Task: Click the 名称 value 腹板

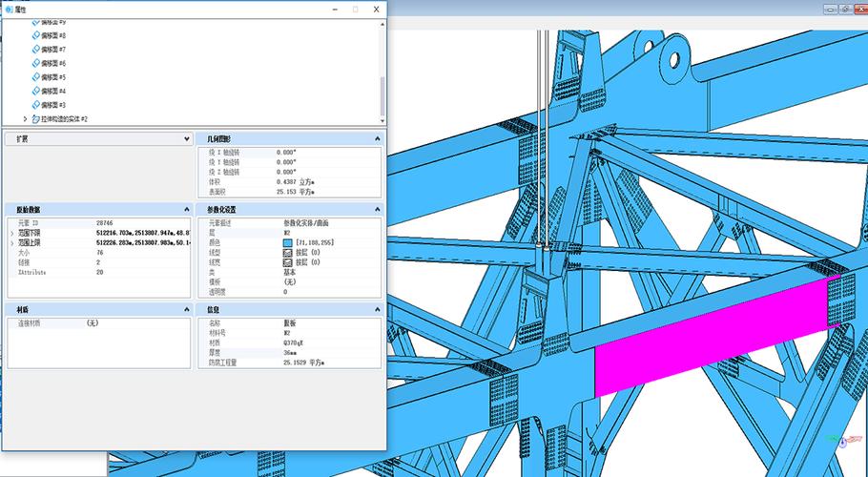Action: 290,323
